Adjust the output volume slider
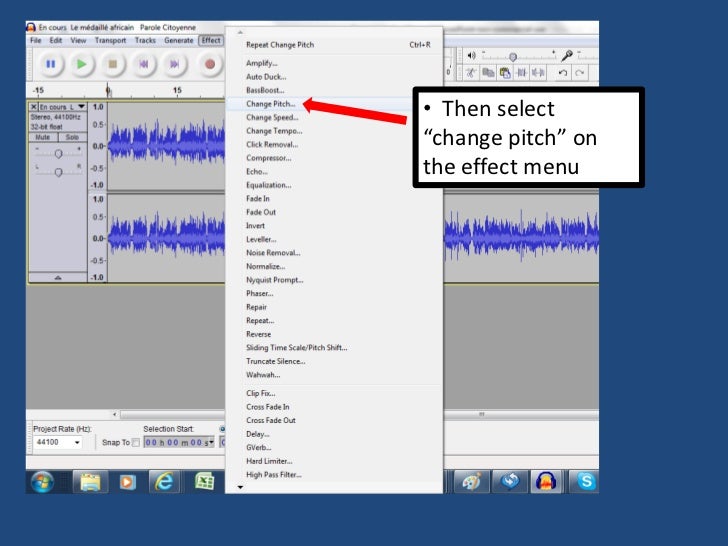This screenshot has width=728, height=546. [513, 57]
